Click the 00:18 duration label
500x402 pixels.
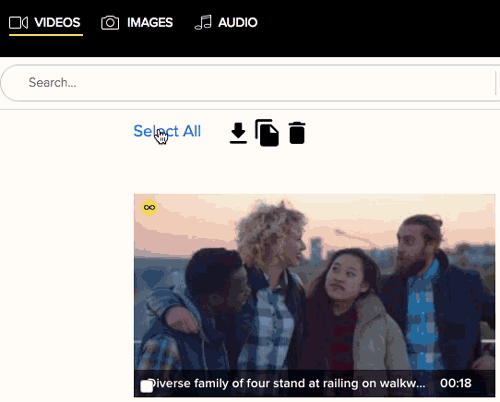pyautogui.click(x=456, y=383)
